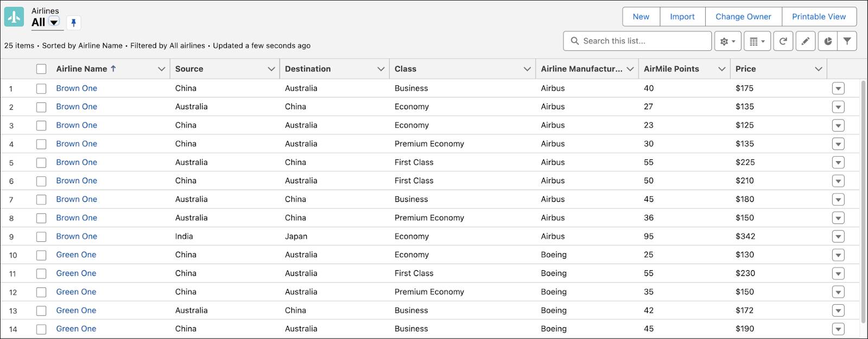Open row 9 actions dropdown
Screen dimensions: 868x339
coord(838,236)
